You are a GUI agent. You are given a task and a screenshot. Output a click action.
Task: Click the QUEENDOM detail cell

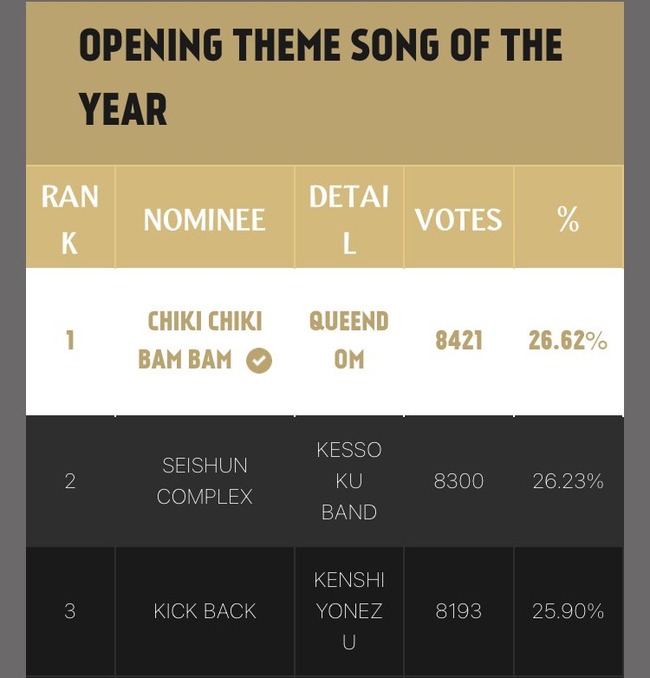(x=349, y=341)
